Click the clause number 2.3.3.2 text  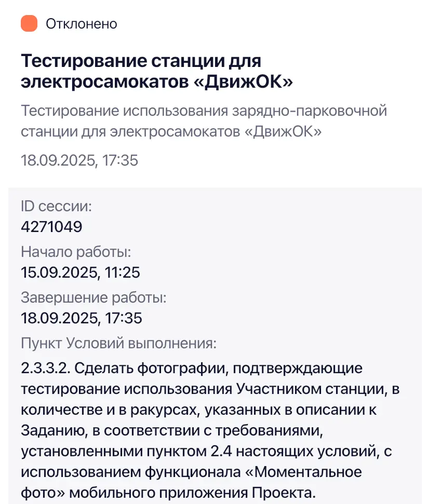(45, 368)
